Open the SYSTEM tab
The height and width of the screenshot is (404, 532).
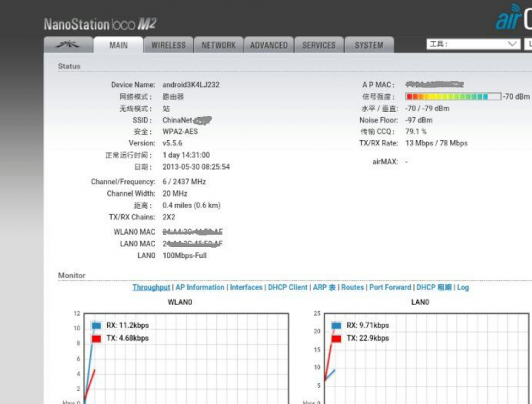click(x=369, y=44)
